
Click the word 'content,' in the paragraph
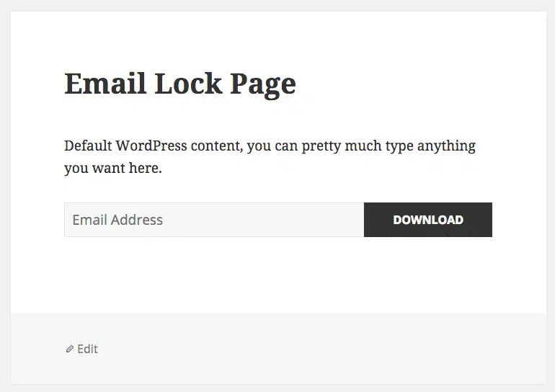[217, 146]
